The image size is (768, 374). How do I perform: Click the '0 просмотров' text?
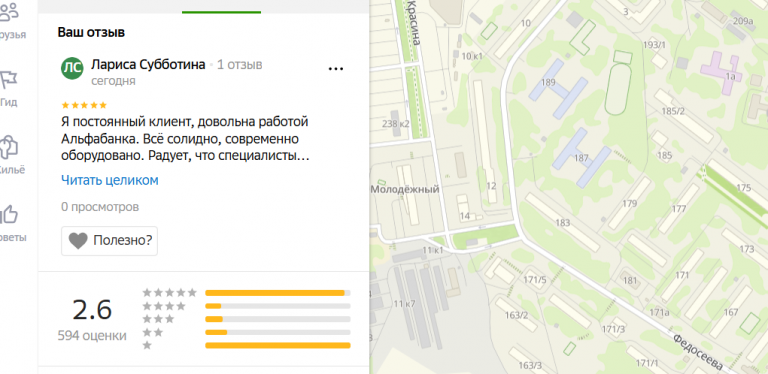[x=100, y=207]
